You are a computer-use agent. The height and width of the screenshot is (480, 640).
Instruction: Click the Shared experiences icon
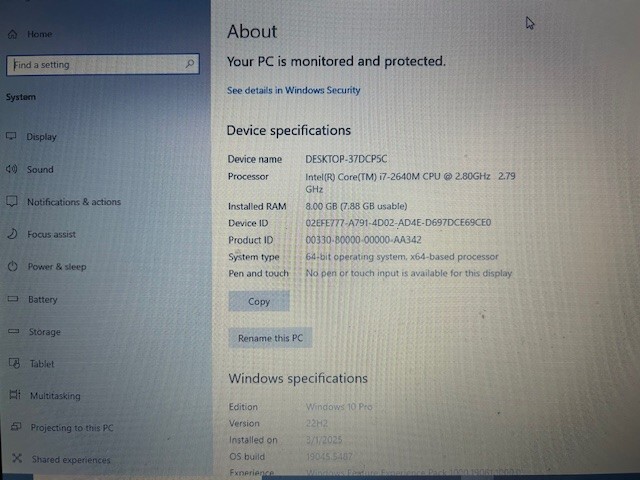[17, 458]
